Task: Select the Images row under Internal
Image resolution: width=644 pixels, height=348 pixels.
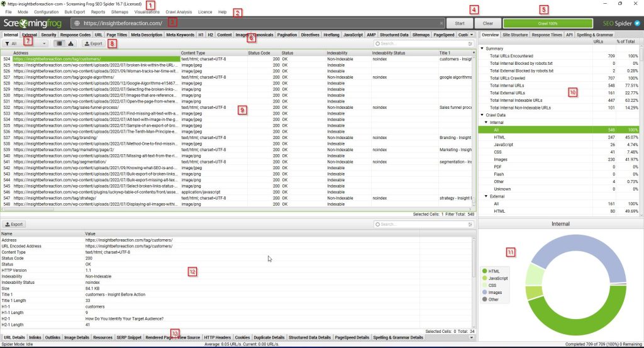Action: coord(558,159)
